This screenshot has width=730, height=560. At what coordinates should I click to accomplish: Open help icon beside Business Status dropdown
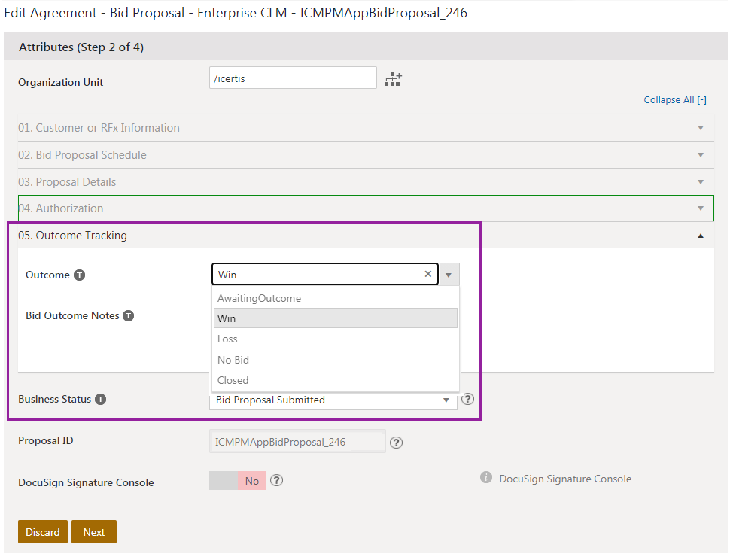(x=467, y=399)
